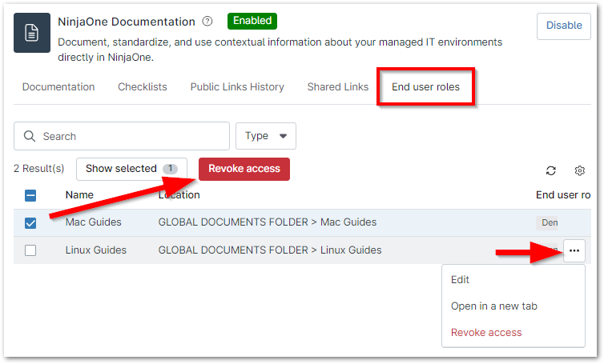The image size is (604, 364).
Task: Click the Linux Guides location path
Action: 270,250
